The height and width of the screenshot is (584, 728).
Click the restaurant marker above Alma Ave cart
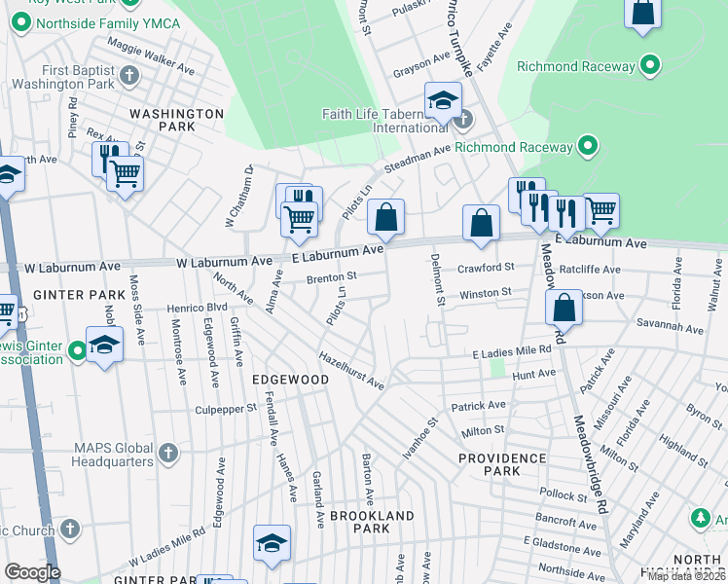click(307, 196)
